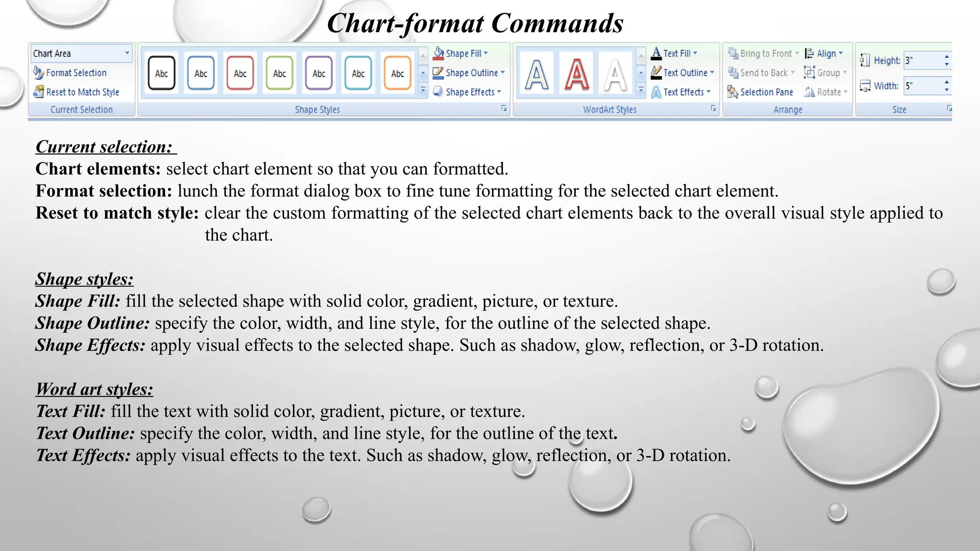This screenshot has height=551, width=980.
Task: Expand the WordArt styles gallery More arrow
Action: (641, 90)
